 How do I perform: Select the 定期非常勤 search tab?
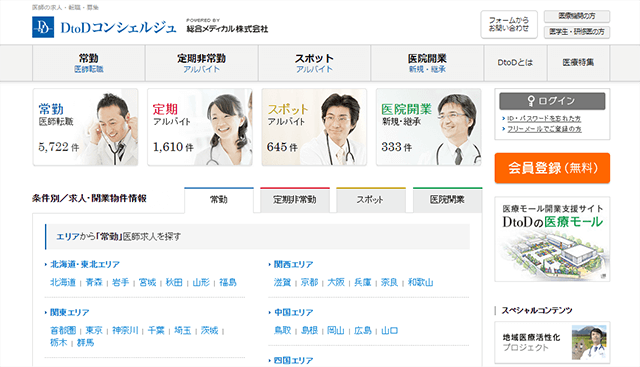[x=295, y=200]
